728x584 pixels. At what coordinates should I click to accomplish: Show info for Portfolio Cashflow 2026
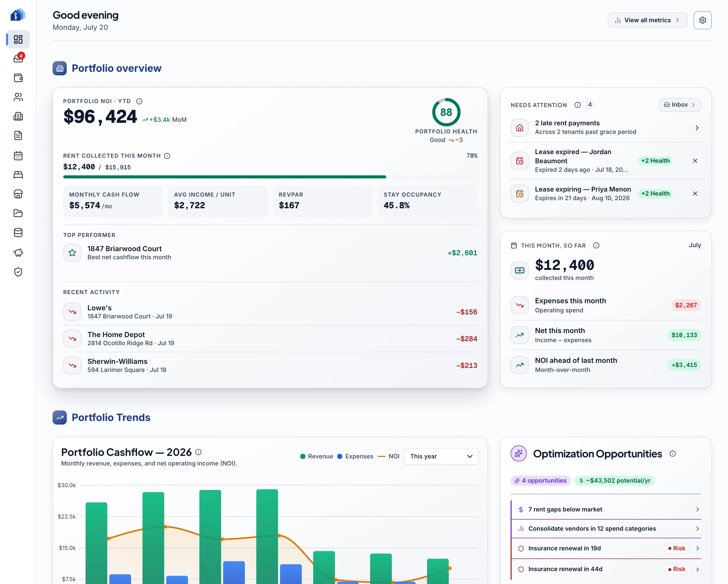198,452
